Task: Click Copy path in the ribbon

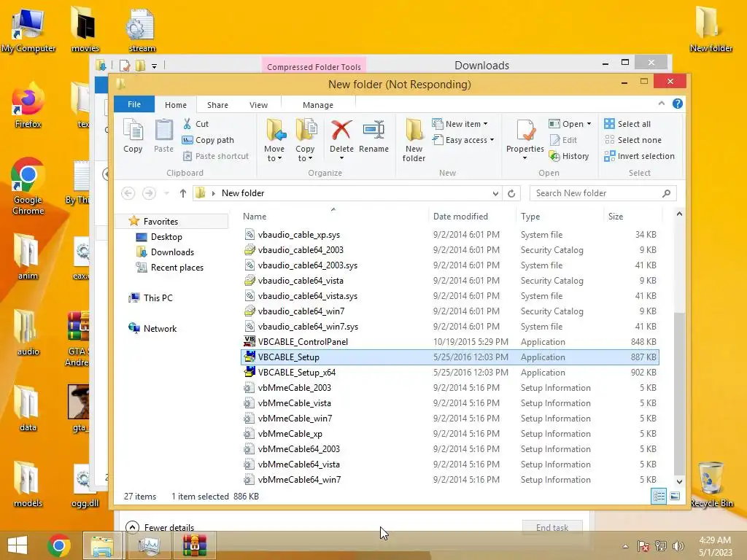Action: (208, 140)
